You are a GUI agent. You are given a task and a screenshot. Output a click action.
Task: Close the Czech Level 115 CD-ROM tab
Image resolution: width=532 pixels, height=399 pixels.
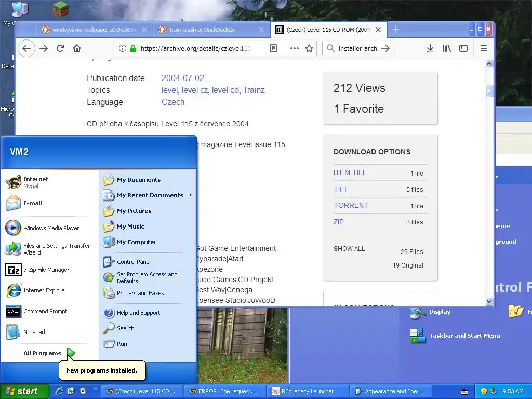point(378,30)
